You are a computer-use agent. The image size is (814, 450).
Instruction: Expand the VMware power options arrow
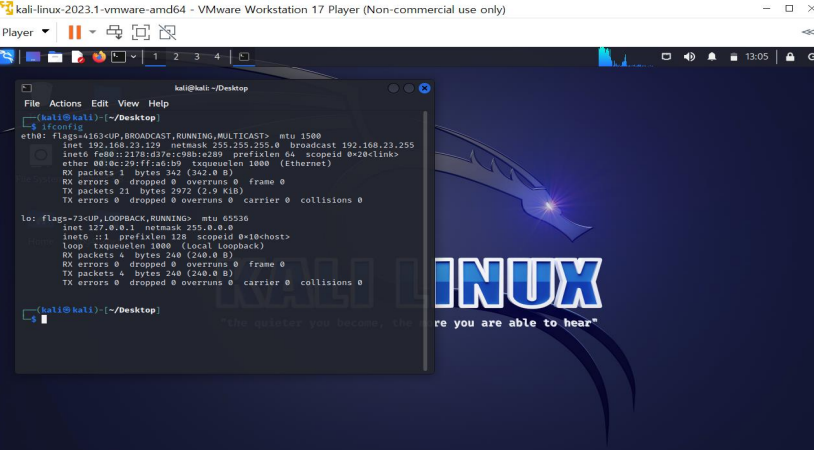92,32
